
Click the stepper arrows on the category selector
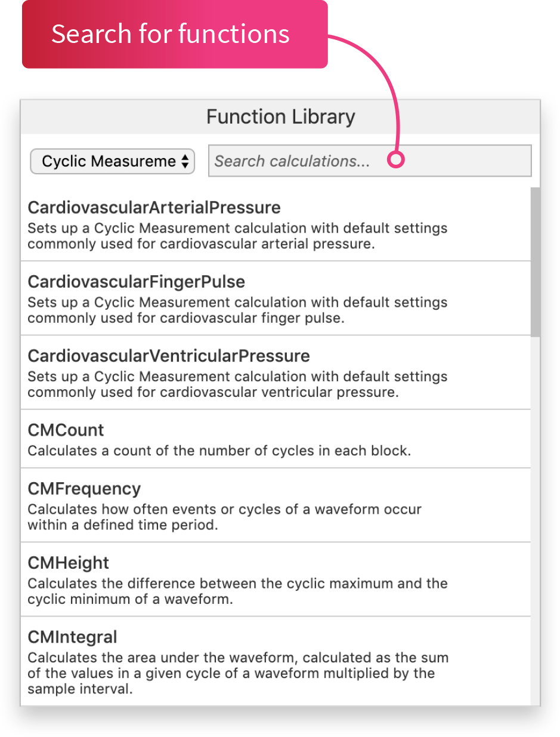coord(185,161)
